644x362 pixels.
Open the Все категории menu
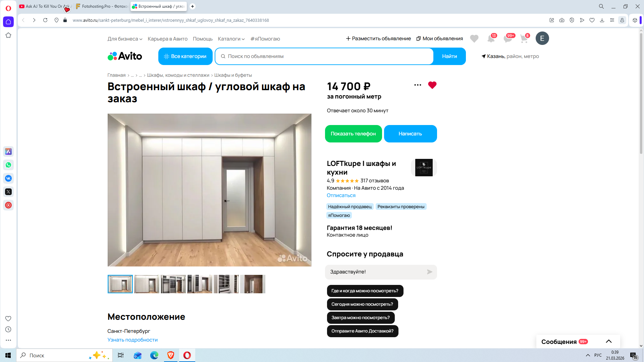185,56
